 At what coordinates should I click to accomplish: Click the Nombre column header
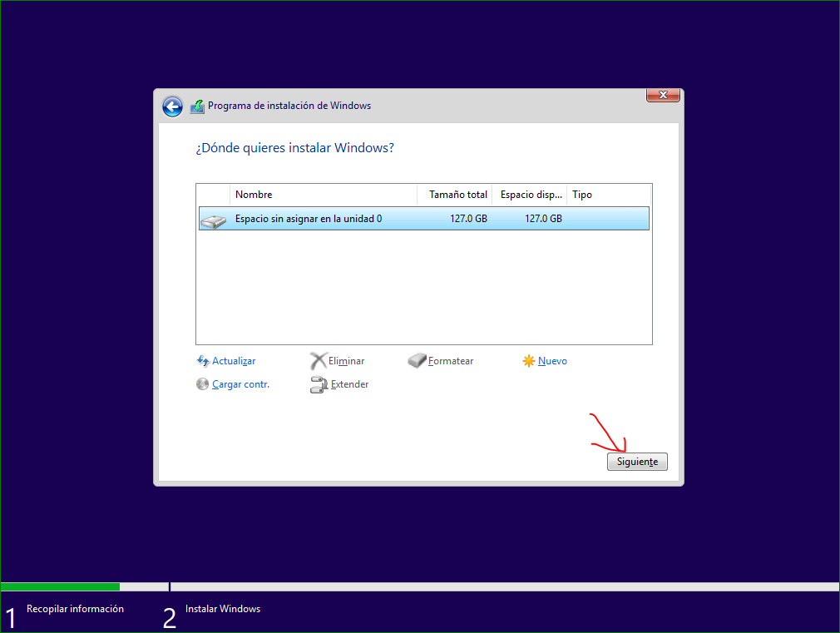pyautogui.click(x=323, y=195)
